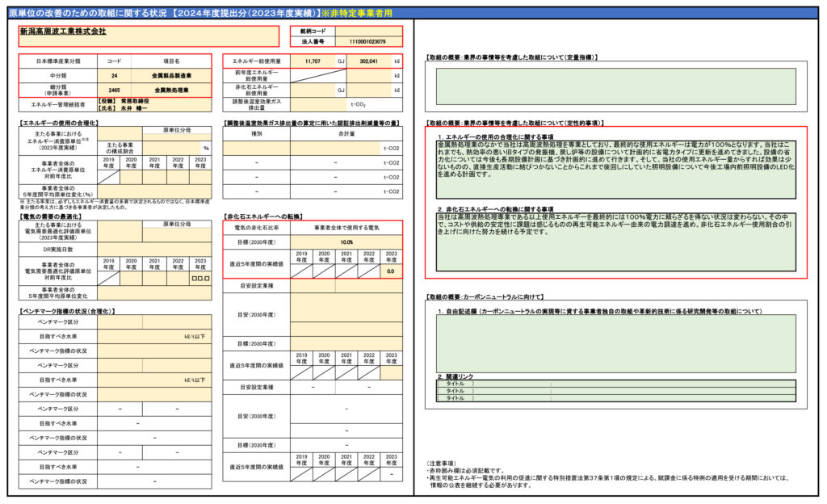The image size is (827, 504).
Task: Click the 2023年度 actual value 0.0 cell
Action: click(x=390, y=272)
